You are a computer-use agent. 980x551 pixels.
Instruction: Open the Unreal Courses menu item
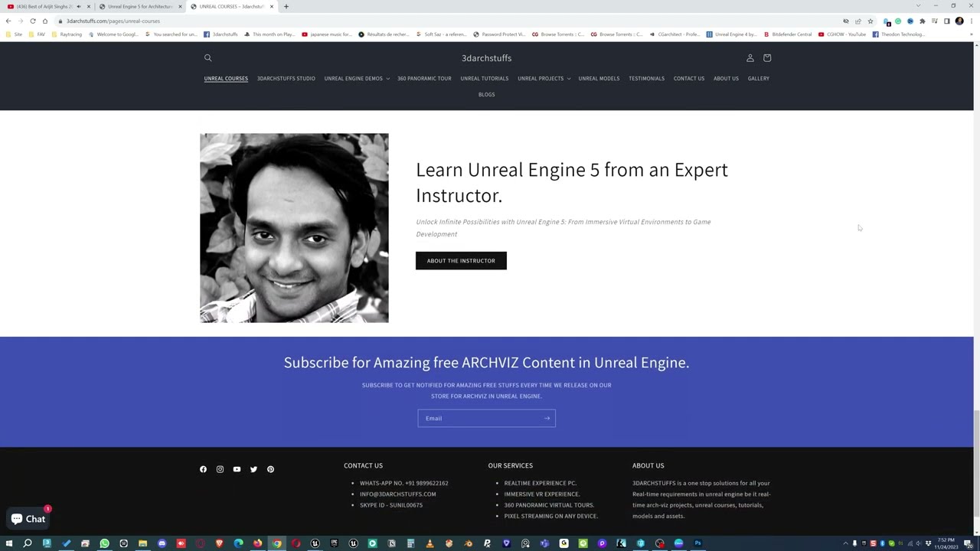point(226,78)
